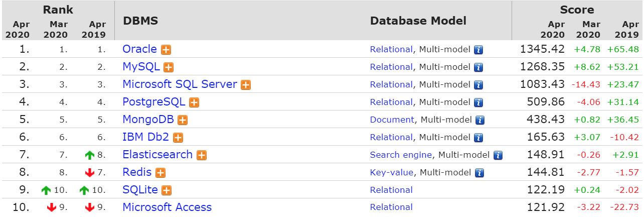Click the info icon in the Oracle row
This screenshot has height=217, width=644.
478,50
